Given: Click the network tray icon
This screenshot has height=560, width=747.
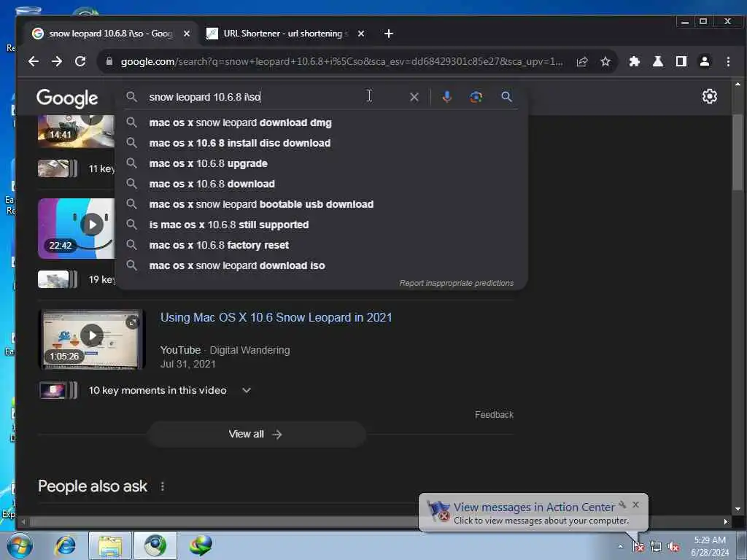Looking at the screenshot, I should point(656,547).
